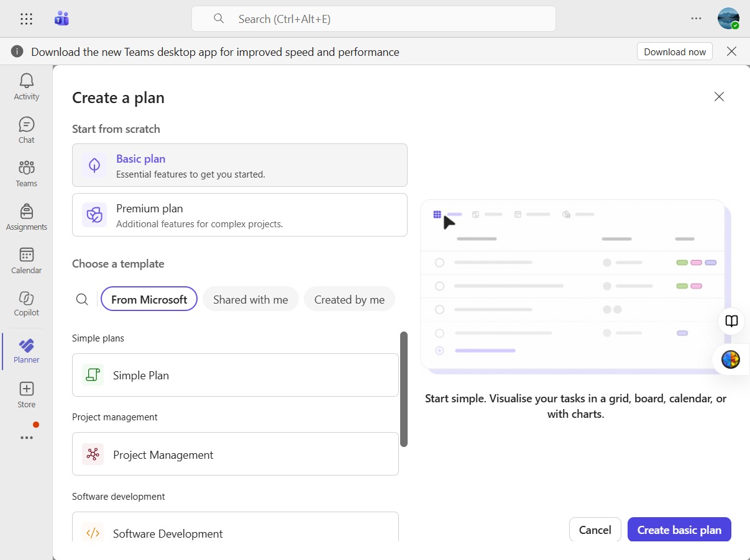The width and height of the screenshot is (750, 560).
Task: Click the colorful round side icon
Action: (731, 359)
